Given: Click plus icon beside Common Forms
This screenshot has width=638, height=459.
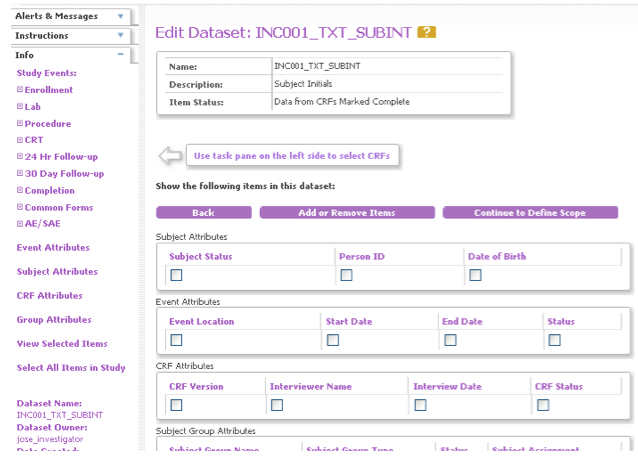Looking at the screenshot, I should [x=20, y=207].
